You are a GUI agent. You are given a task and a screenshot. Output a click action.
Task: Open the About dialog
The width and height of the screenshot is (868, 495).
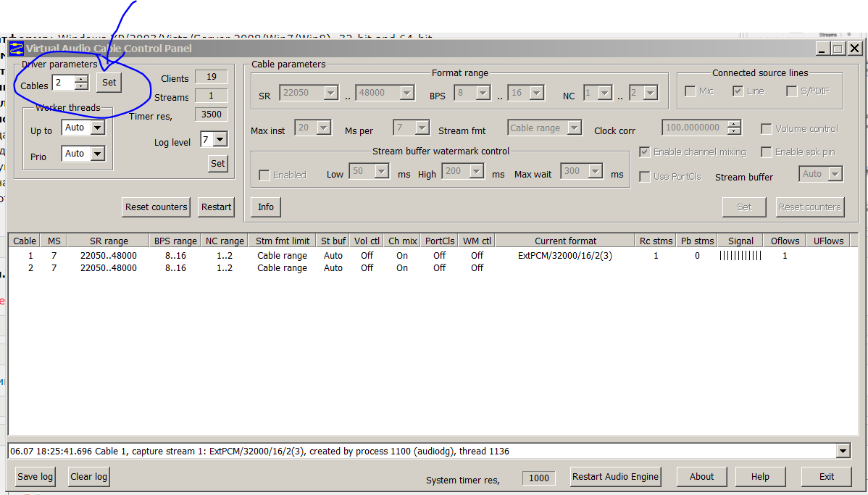point(702,477)
